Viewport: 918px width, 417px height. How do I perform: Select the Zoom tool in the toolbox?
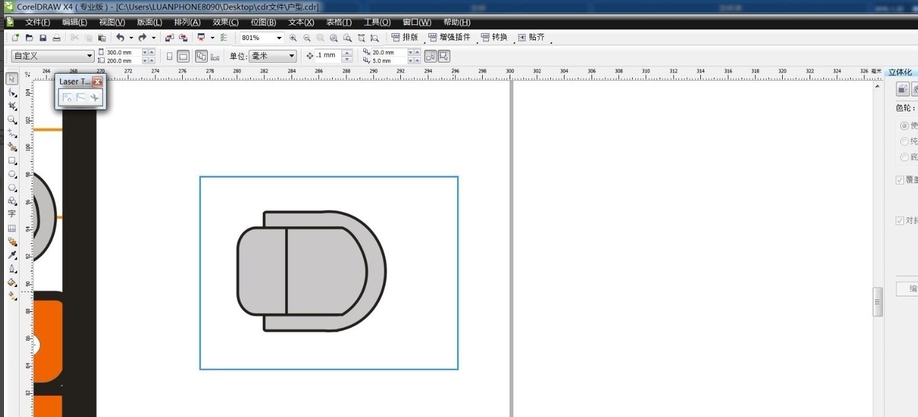pyautogui.click(x=12, y=120)
